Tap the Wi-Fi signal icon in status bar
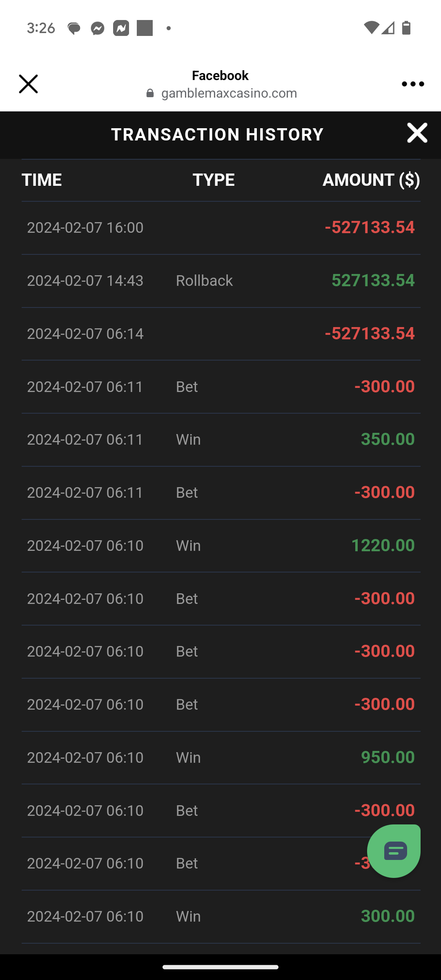This screenshot has height=980, width=441. 371,28
